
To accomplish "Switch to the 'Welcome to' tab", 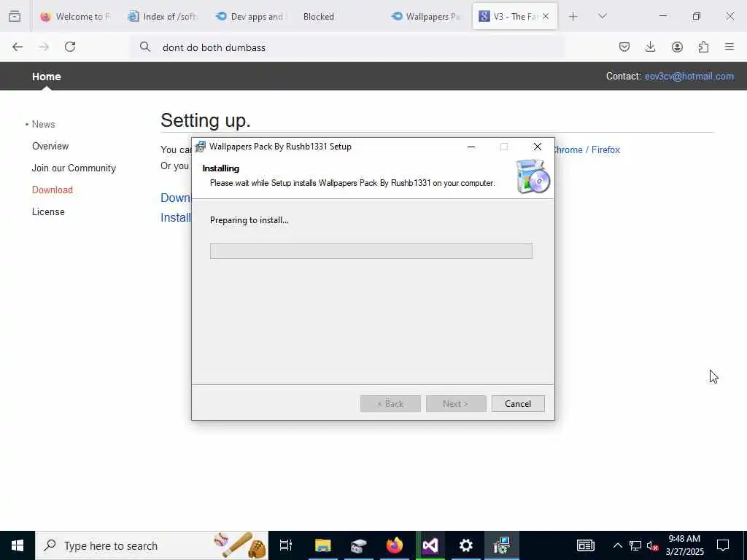I will point(75,16).
